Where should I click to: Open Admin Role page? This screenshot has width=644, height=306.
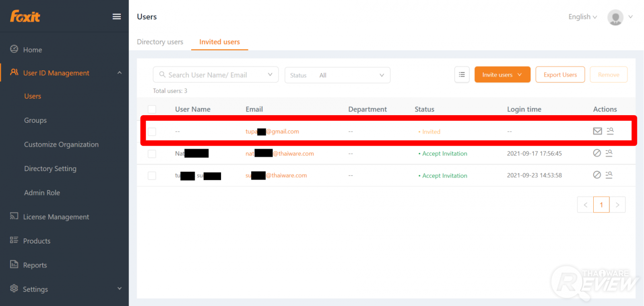42,193
